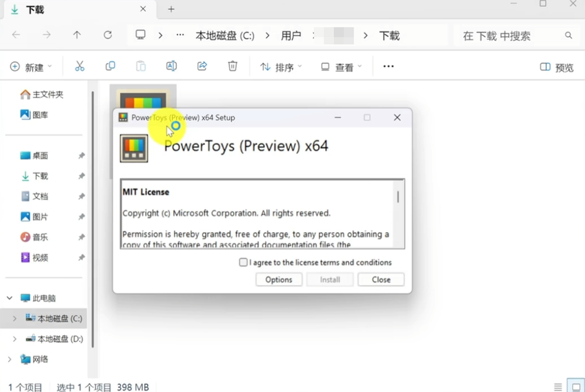
Task: Expand 本地磁盘 (C:) in the sidebar tree
Action: click(x=15, y=318)
